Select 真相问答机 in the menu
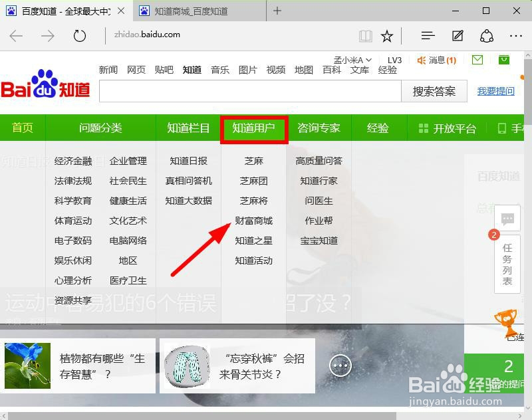Viewport: 532px width, 420px height. pos(189,181)
